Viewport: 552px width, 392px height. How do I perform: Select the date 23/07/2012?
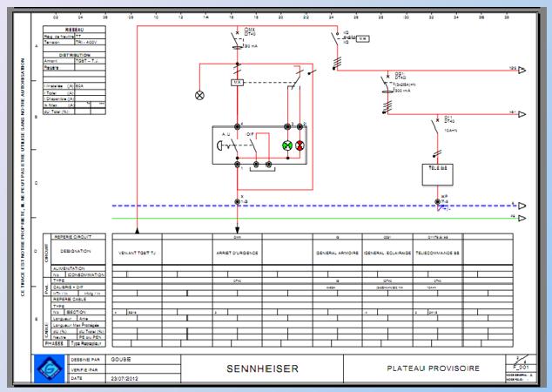125,379
